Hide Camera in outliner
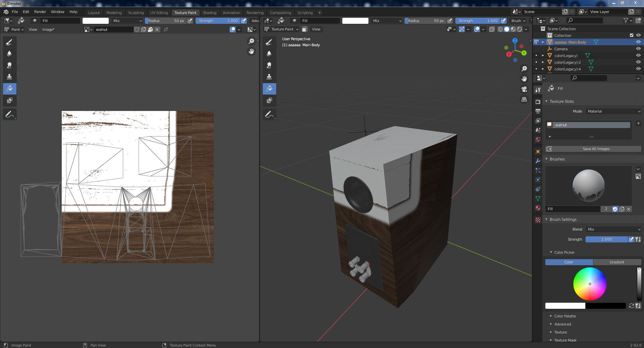This screenshot has height=348, width=644. pos(638,49)
